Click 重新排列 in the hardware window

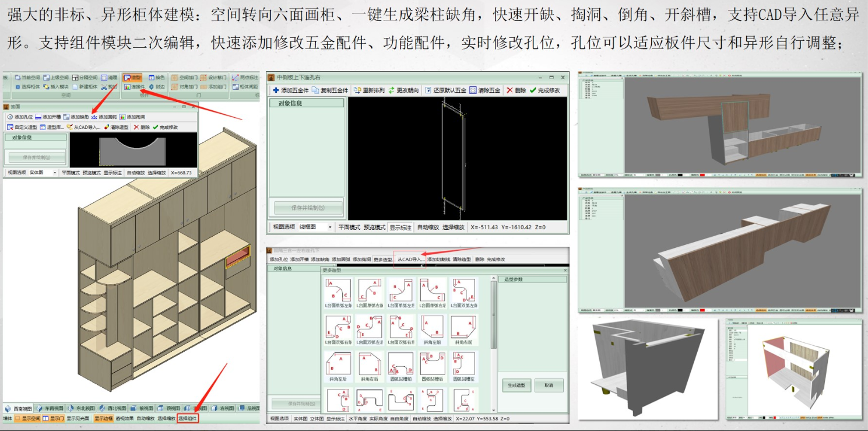(x=370, y=90)
